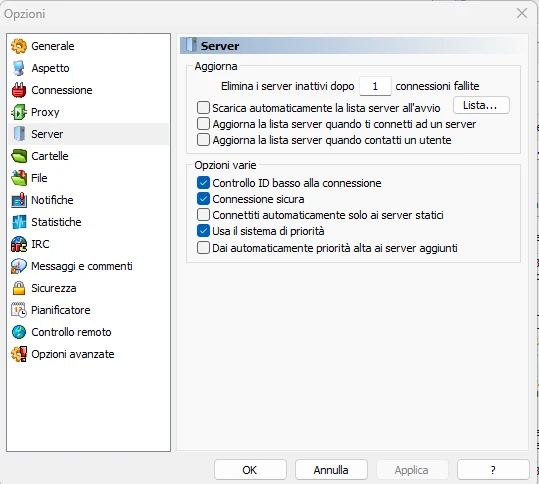The width and height of the screenshot is (539, 484).
Task: Click the Controllo remoto globe icon
Action: pyautogui.click(x=19, y=332)
